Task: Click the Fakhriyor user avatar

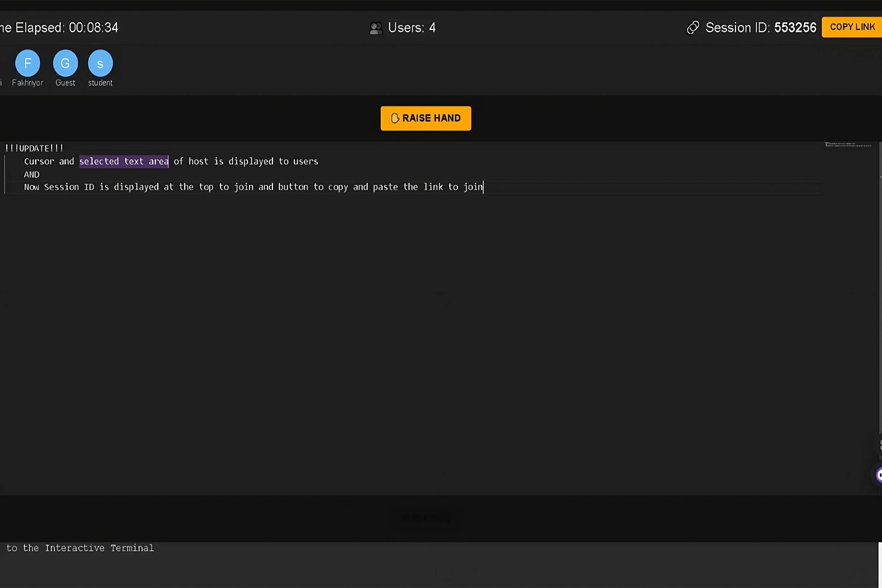Action: tap(27, 63)
